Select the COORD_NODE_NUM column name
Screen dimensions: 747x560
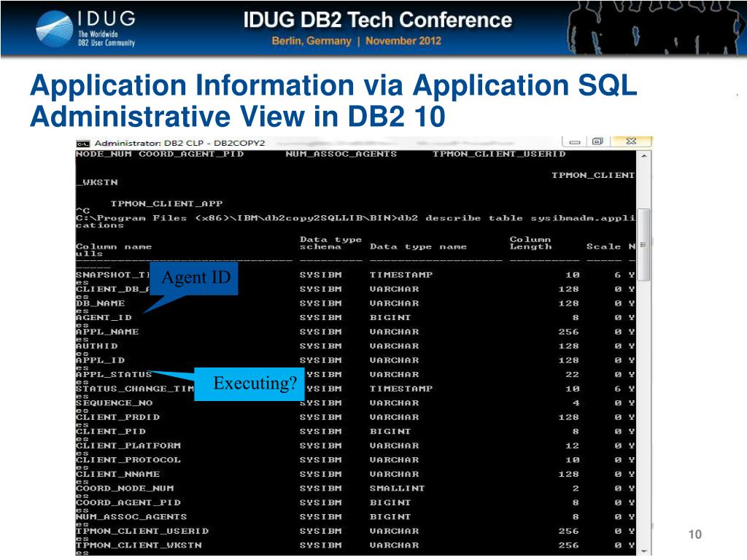click(125, 489)
